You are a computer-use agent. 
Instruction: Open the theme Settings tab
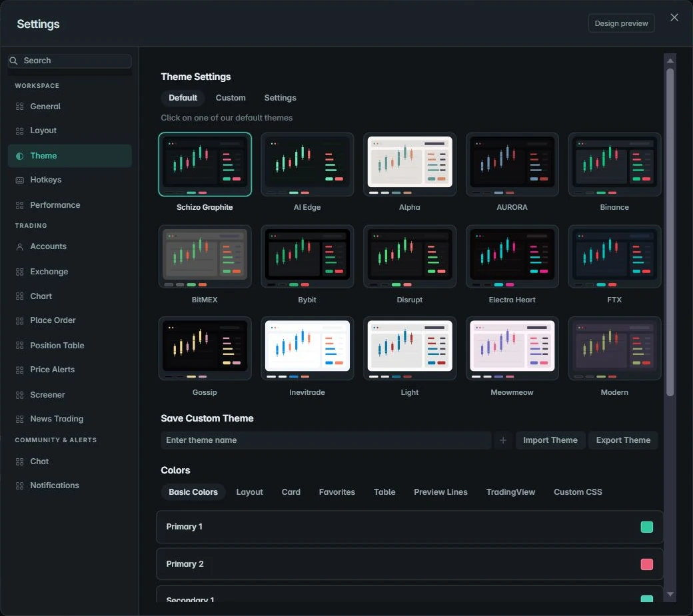[281, 98]
